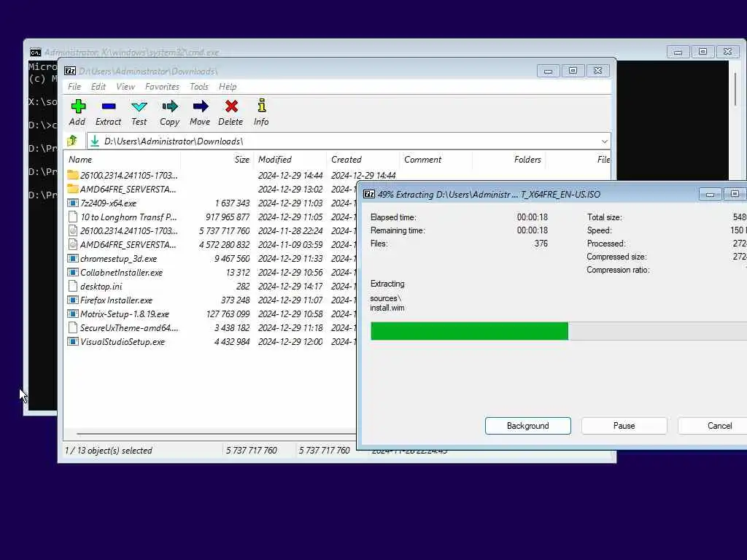Click the size value 127 763 099
The width and height of the screenshot is (747, 560).
pyautogui.click(x=228, y=314)
